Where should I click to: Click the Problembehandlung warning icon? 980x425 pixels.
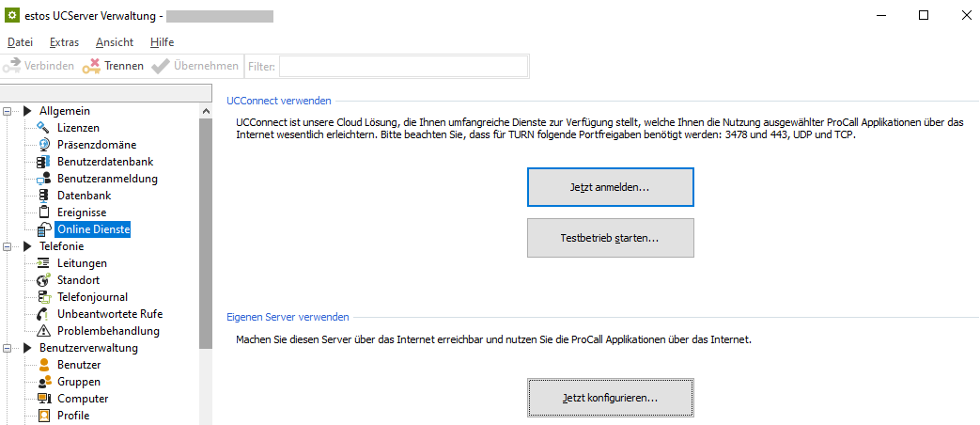click(44, 331)
